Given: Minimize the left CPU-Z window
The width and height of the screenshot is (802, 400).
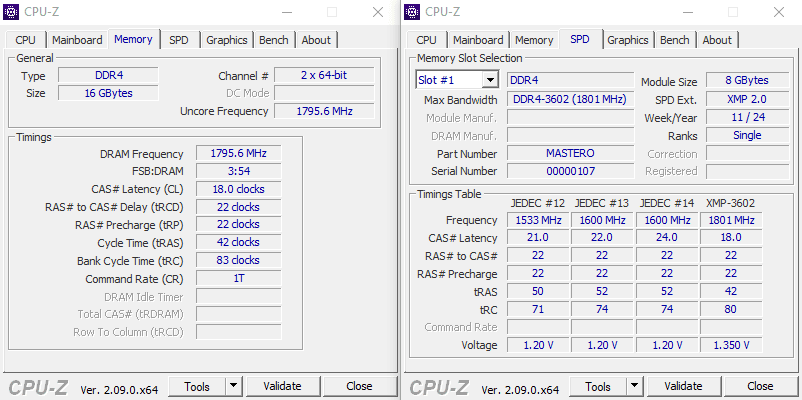Looking at the screenshot, I should (287, 12).
